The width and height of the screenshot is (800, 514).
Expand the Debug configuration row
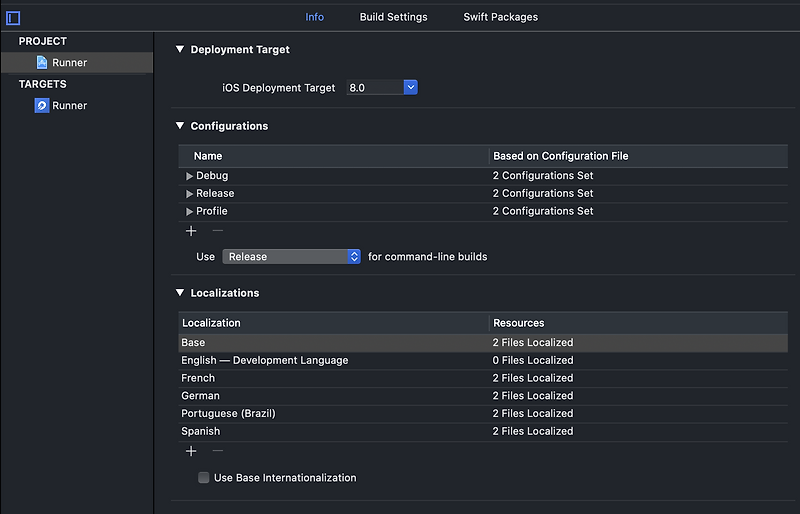tap(189, 176)
